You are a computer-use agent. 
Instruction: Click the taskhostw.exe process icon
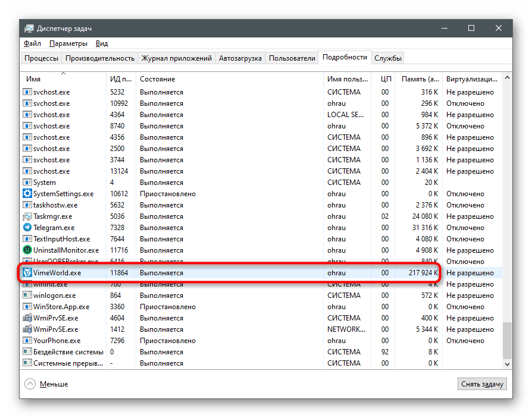pos(27,205)
